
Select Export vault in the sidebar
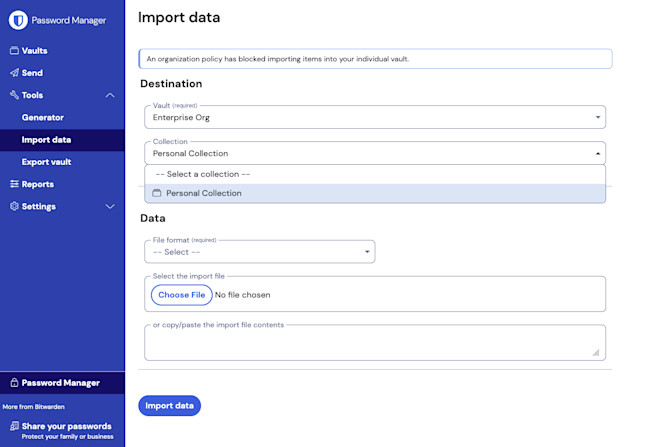coord(46,162)
